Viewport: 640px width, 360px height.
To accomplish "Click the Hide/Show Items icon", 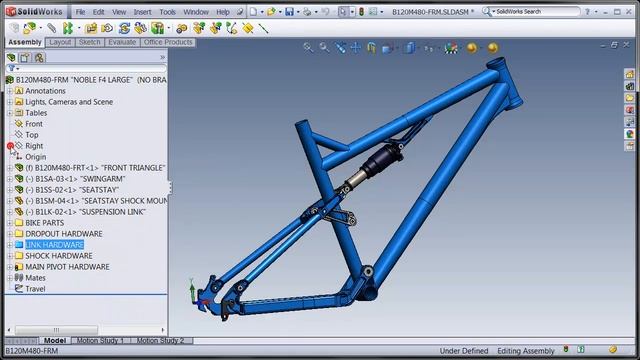I will [x=429, y=49].
